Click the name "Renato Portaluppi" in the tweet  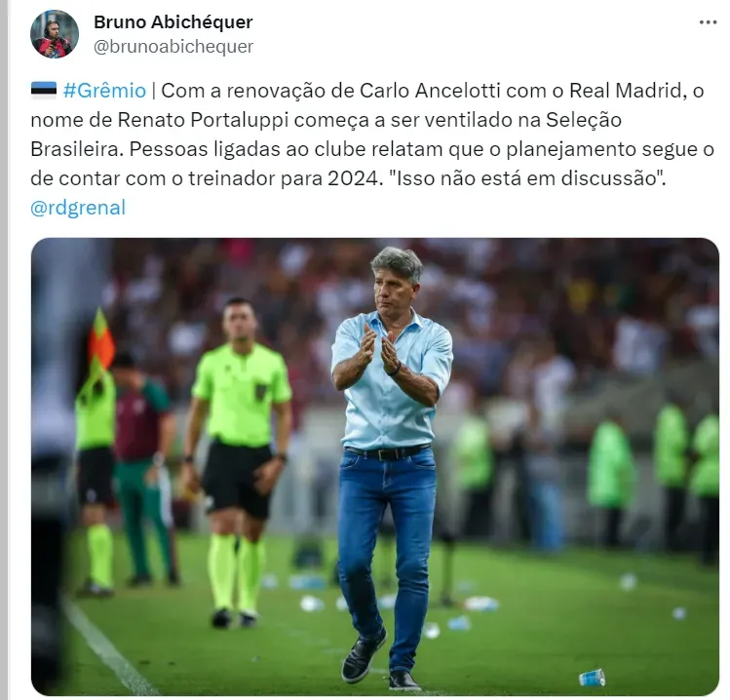pos(203,120)
